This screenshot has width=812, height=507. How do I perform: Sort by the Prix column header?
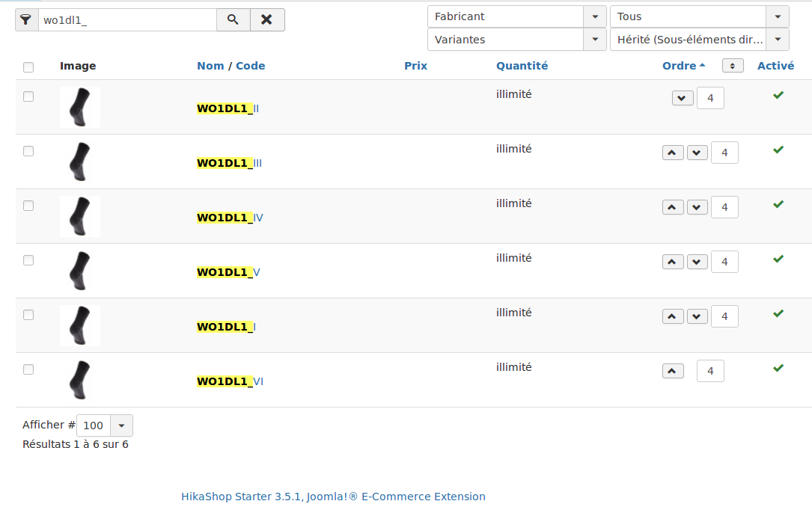[x=415, y=66]
